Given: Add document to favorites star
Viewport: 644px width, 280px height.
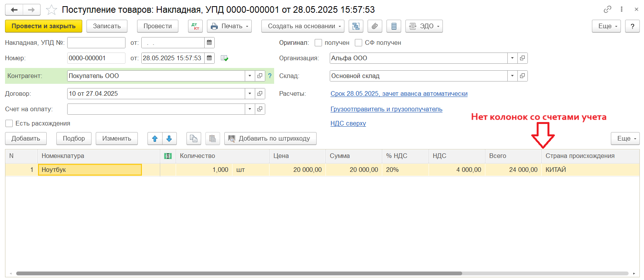Looking at the screenshot, I should (51, 10).
